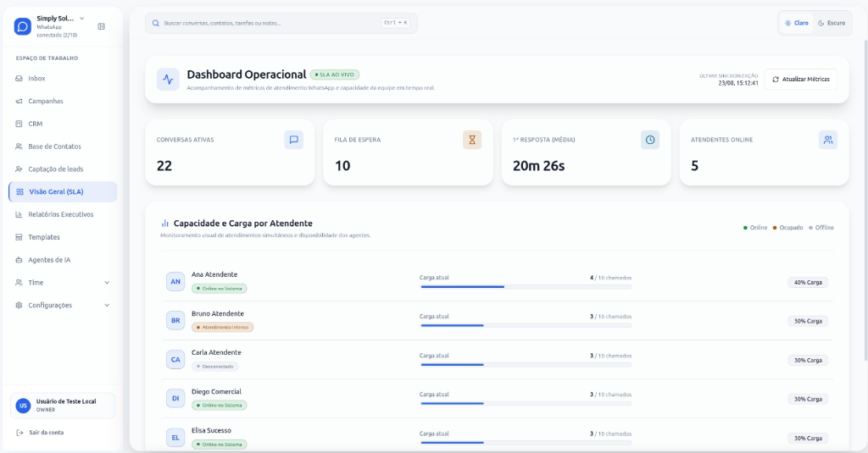
Task: Collapse the sidebar with the panel icon
Action: [102, 26]
